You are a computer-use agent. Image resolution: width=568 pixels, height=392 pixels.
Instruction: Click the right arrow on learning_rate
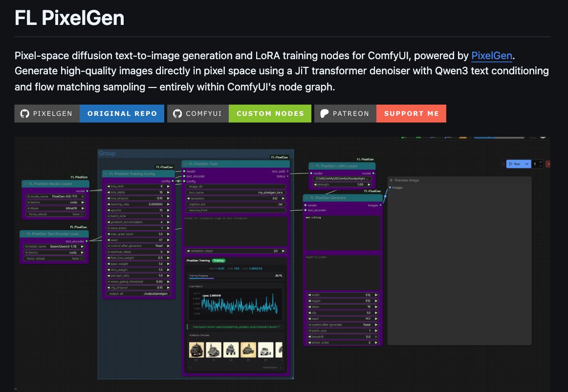[168, 204]
